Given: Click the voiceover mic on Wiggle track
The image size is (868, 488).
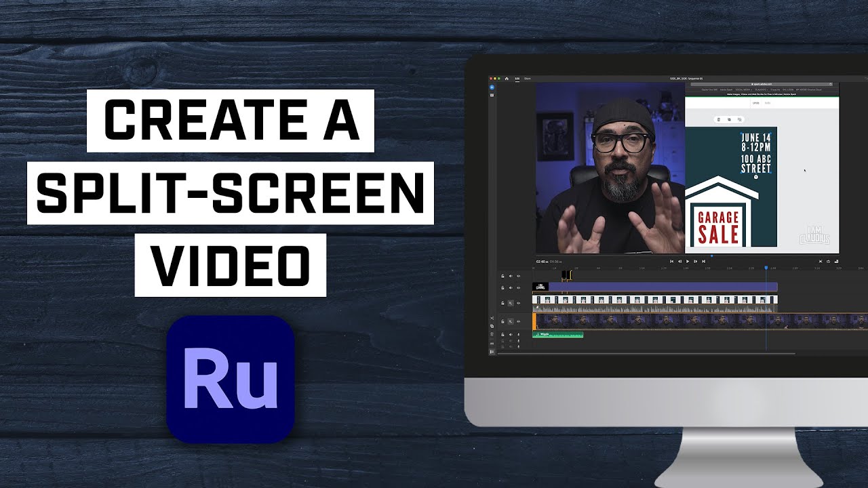Looking at the screenshot, I should [x=519, y=335].
